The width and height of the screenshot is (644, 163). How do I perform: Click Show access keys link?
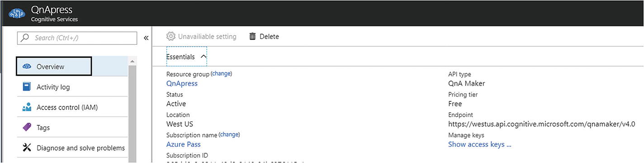tap(479, 144)
